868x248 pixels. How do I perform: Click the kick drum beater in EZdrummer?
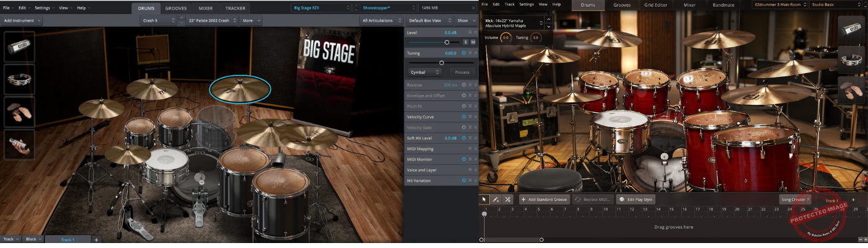pyautogui.click(x=664, y=158)
